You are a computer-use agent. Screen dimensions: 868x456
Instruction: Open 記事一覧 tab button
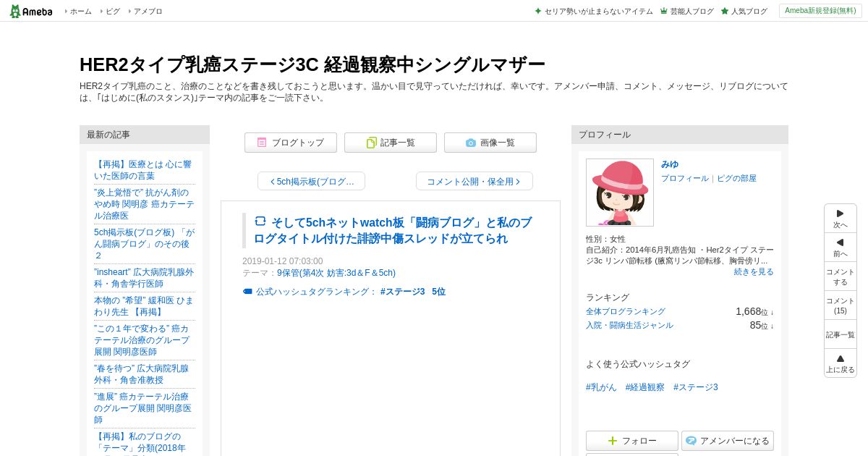(391, 143)
